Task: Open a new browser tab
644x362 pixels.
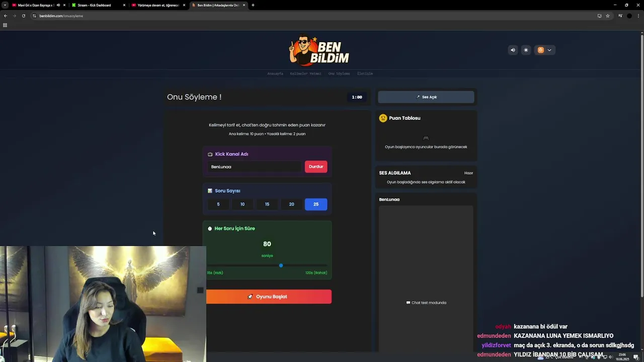Action: click(x=253, y=5)
